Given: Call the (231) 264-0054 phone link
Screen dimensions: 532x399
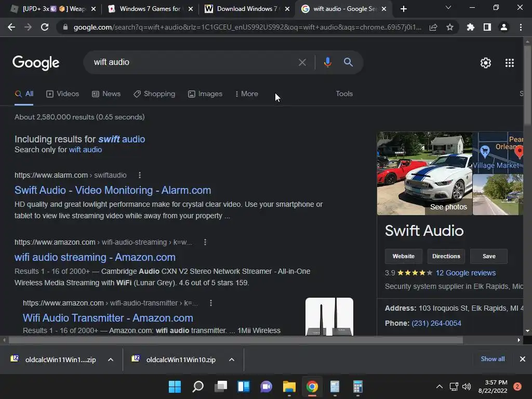Looking at the screenshot, I should pos(436,323).
